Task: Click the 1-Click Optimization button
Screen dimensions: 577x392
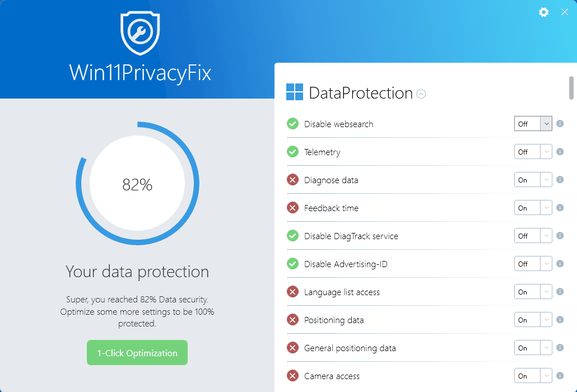Action: click(137, 353)
